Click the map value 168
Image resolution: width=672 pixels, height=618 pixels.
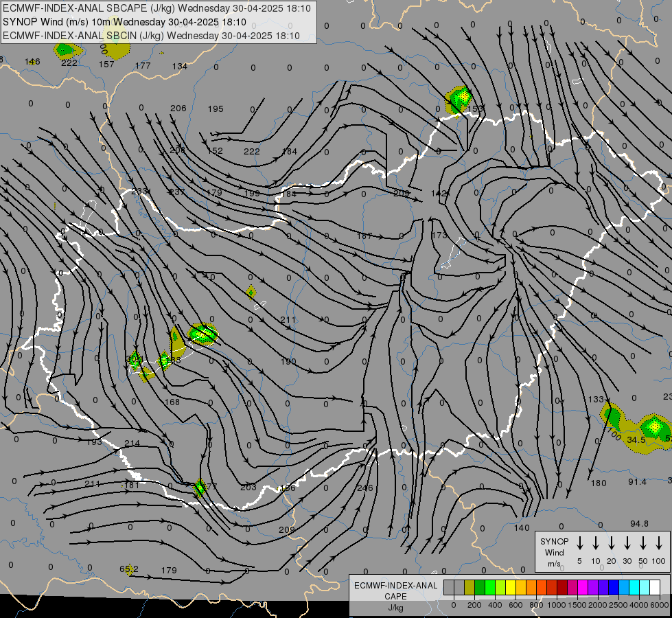(x=172, y=402)
